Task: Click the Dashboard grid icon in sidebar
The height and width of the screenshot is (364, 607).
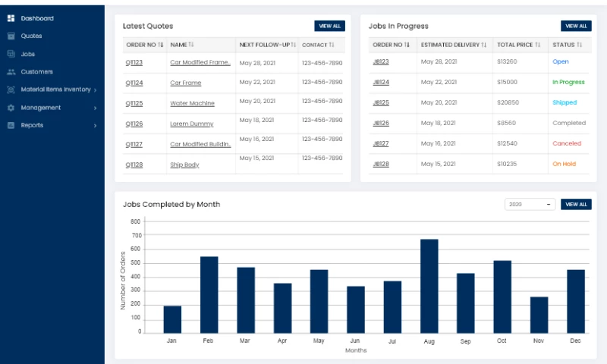Action: point(11,18)
